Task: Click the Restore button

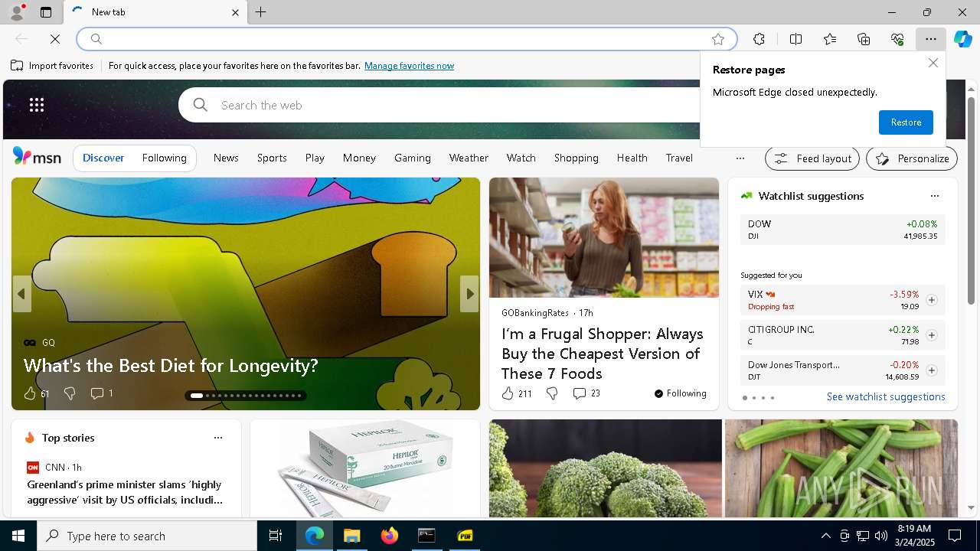Action: pos(906,122)
